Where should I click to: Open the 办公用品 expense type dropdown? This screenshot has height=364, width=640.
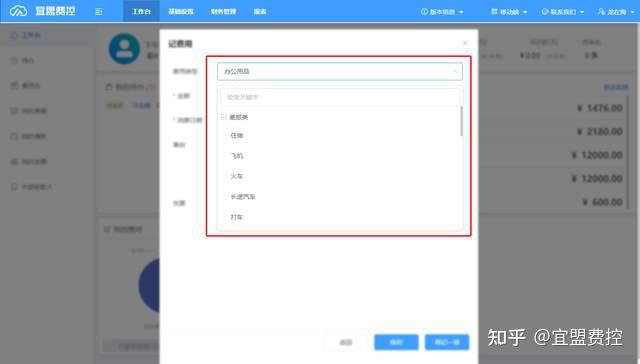click(340, 71)
